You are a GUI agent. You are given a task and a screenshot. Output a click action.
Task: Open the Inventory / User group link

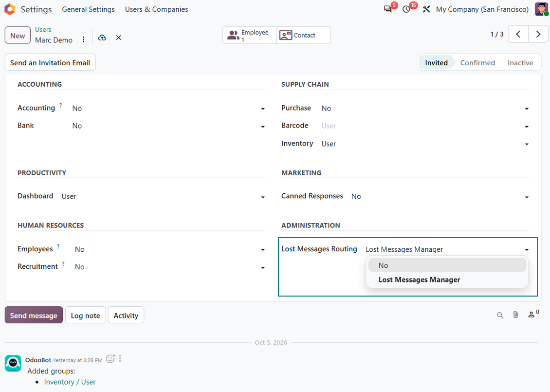70,382
